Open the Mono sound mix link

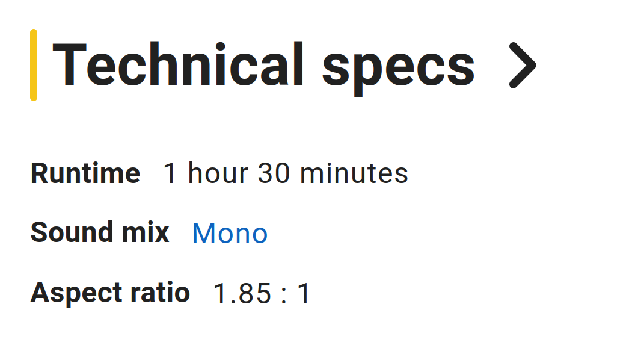pos(230,234)
